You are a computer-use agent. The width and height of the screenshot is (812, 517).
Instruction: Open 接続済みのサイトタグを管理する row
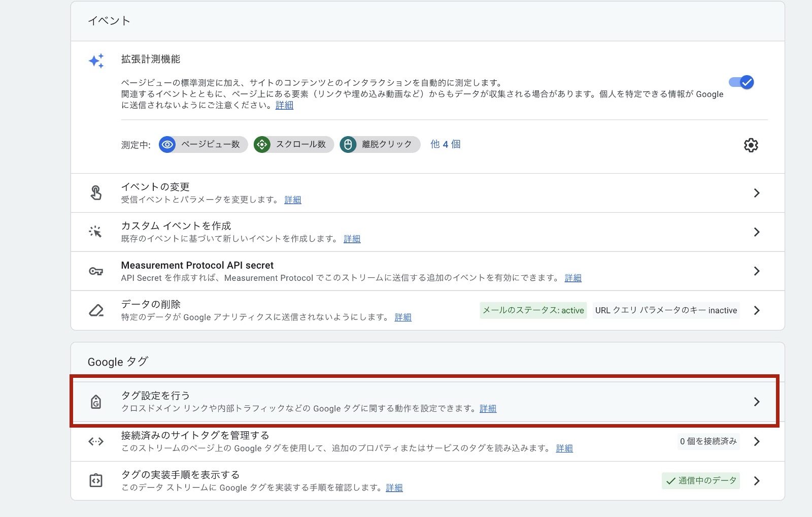tap(427, 441)
